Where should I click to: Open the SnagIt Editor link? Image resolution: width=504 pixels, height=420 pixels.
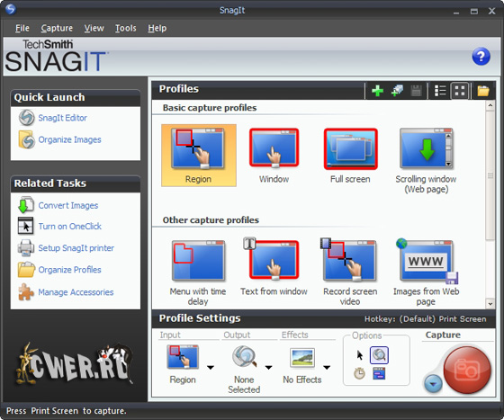click(63, 118)
